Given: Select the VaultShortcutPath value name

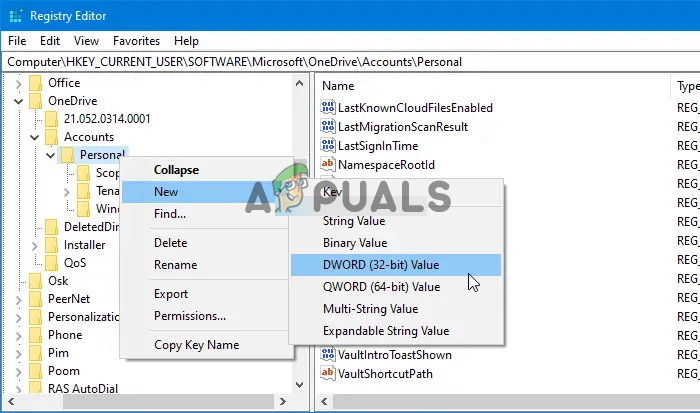Looking at the screenshot, I should coord(385,373).
